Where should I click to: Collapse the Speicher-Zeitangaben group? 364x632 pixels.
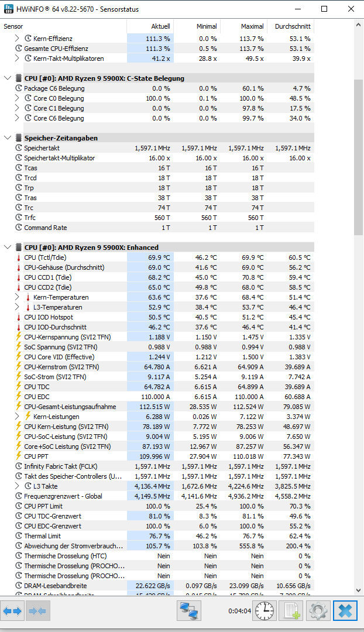tap(7, 138)
